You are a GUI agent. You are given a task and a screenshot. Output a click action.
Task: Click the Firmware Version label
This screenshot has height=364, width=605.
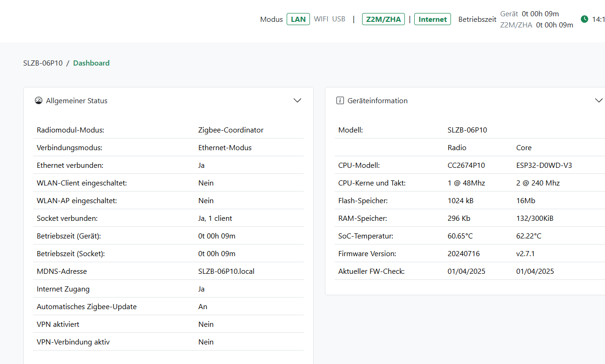tap(367, 254)
